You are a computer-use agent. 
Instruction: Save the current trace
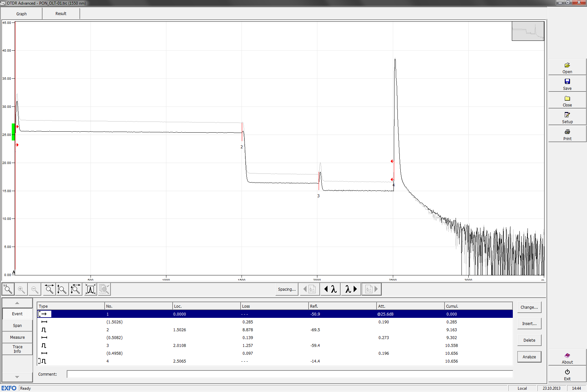click(567, 84)
